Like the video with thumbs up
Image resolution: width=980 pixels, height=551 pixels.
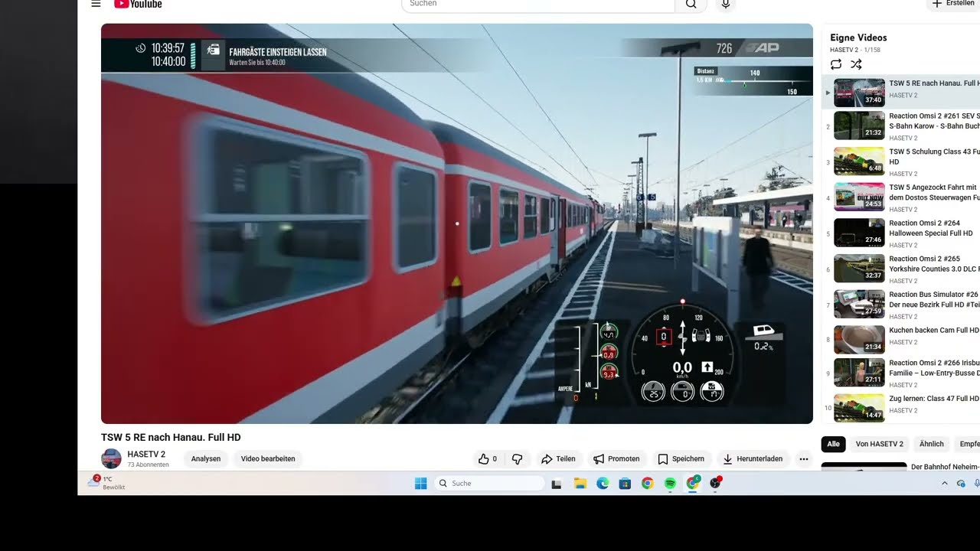click(x=488, y=459)
